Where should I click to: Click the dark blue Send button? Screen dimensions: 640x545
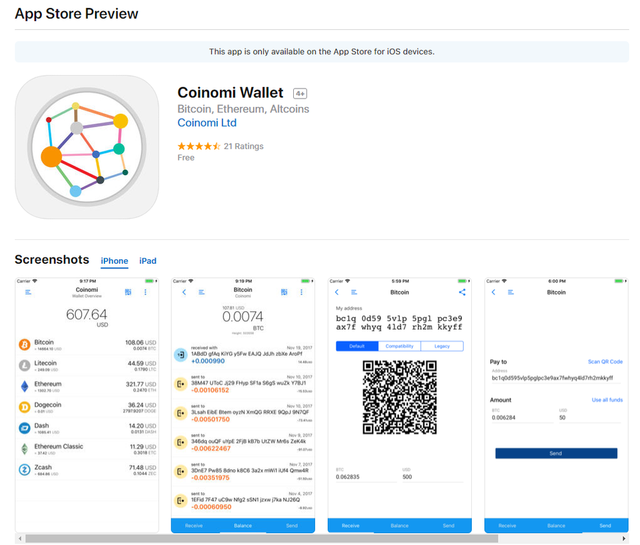point(556,454)
